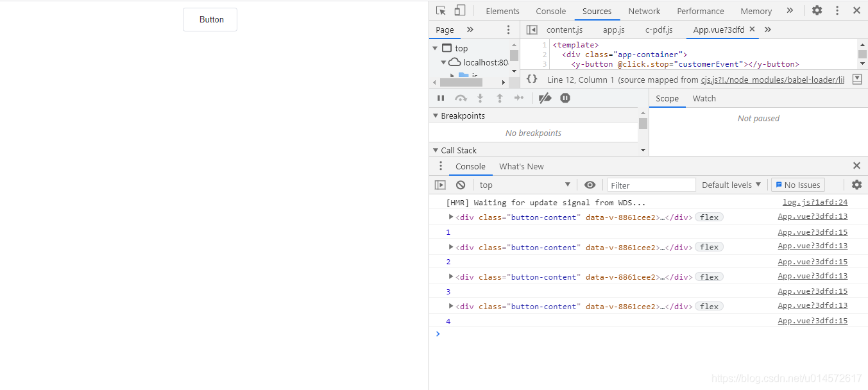Open console settings gear icon

pyautogui.click(x=856, y=185)
